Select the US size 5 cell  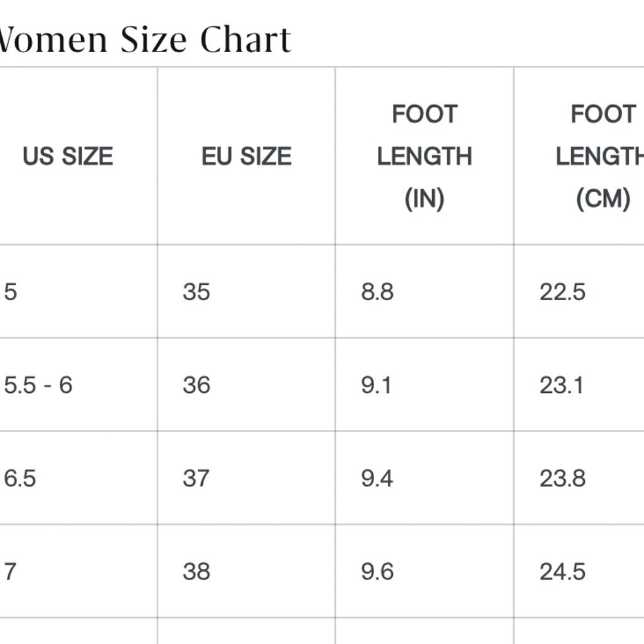pos(78,292)
